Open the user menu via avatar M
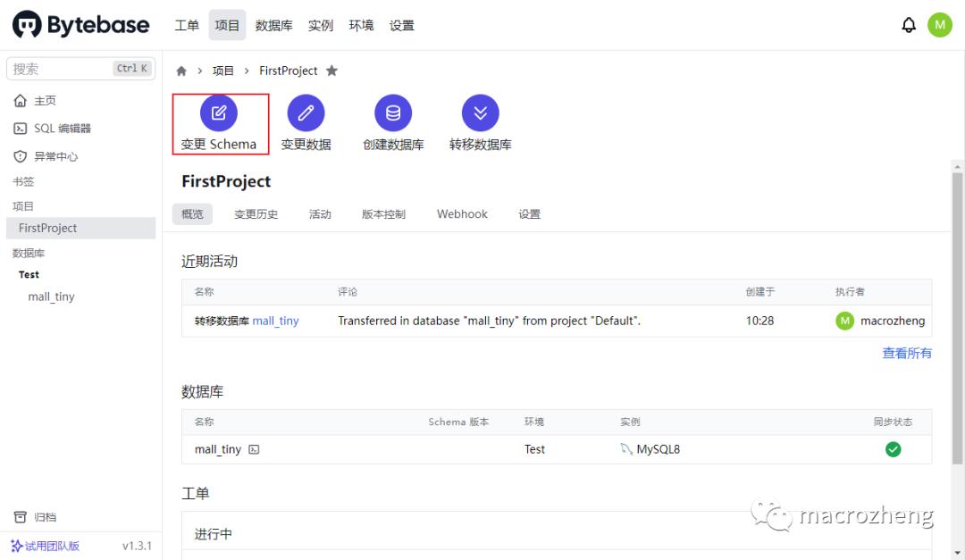The image size is (965, 560). point(940,24)
